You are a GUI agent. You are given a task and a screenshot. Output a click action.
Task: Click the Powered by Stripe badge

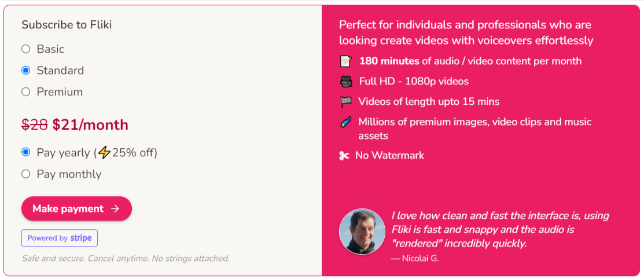[60, 238]
